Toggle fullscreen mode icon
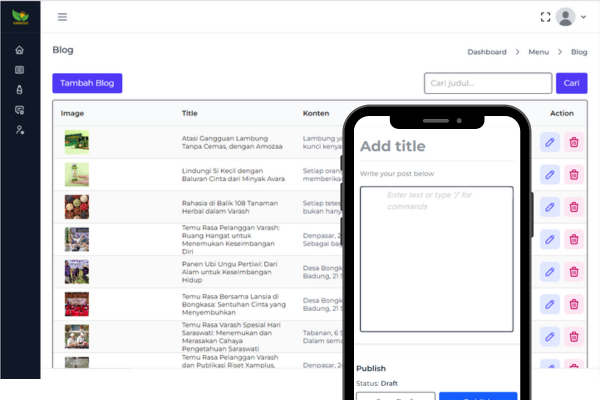600x400 pixels. tap(545, 17)
